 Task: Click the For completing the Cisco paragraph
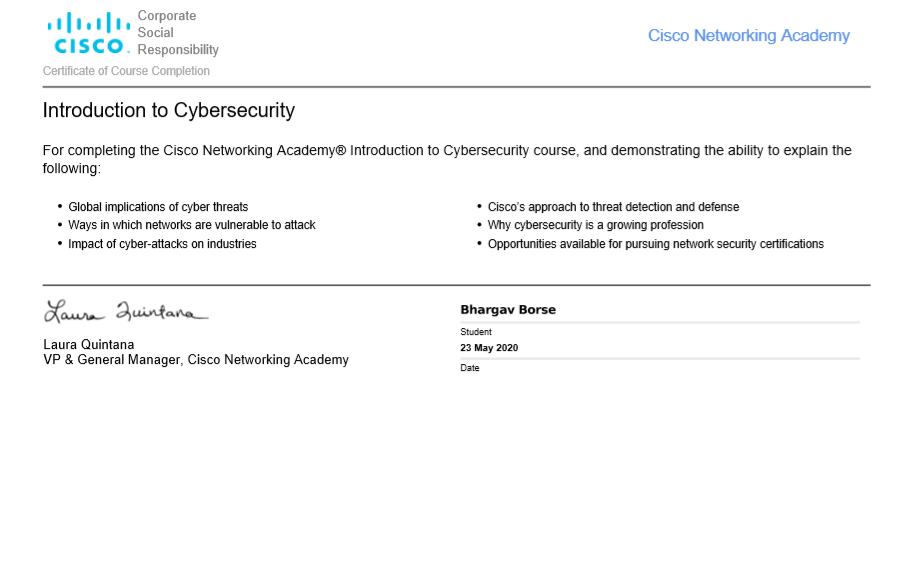pyautogui.click(x=447, y=159)
